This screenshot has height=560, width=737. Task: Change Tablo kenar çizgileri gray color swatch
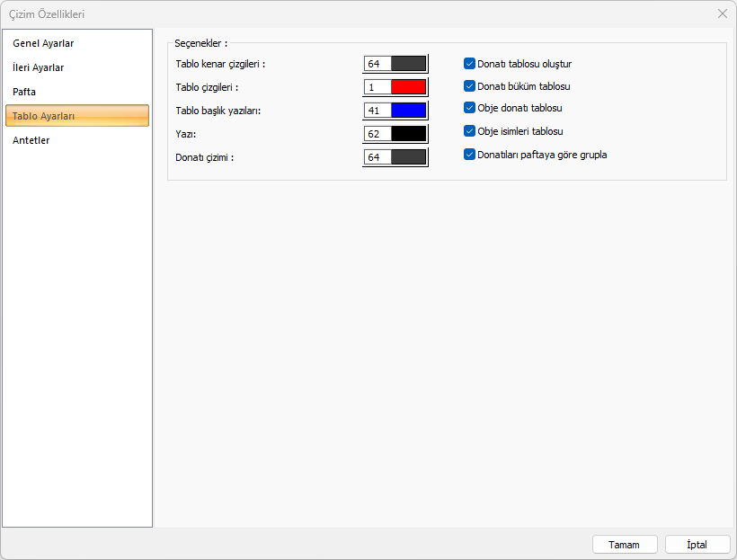(408, 64)
